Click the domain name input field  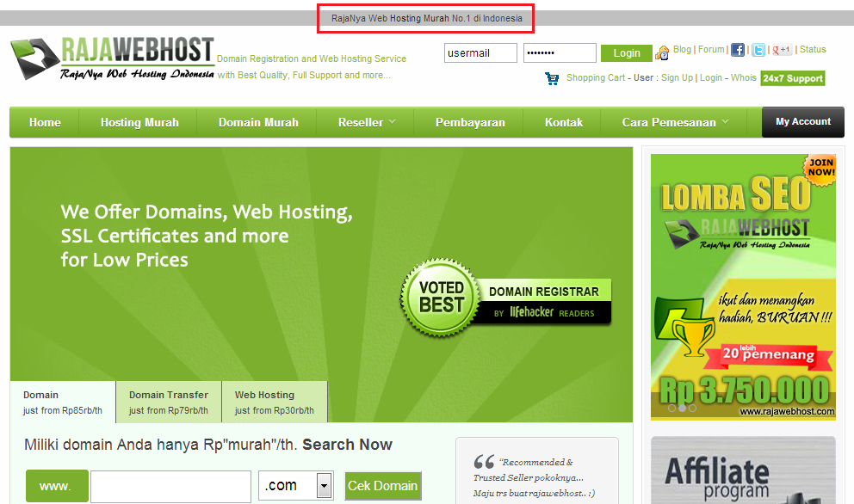coord(170,487)
